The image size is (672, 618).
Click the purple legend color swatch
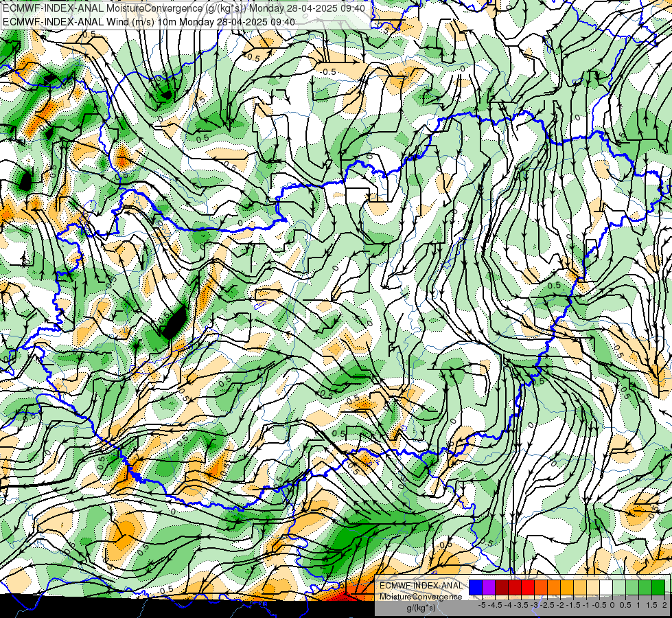click(x=489, y=587)
